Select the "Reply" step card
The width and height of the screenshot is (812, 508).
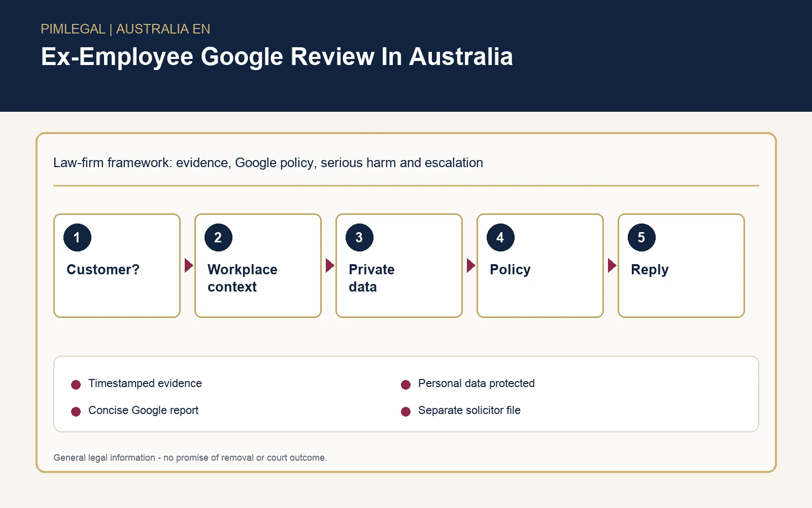point(682,266)
